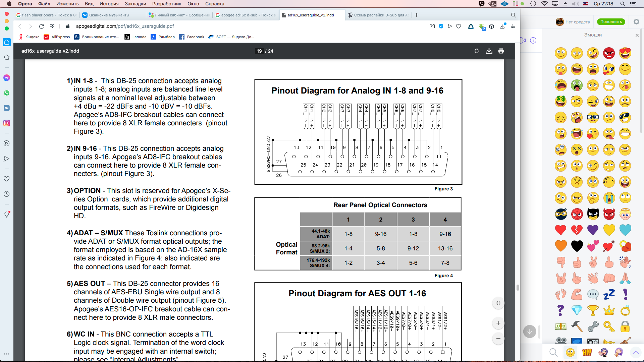Open the Lamoda bookmark
Viewport: 644px width, 362px height.
pos(136,37)
